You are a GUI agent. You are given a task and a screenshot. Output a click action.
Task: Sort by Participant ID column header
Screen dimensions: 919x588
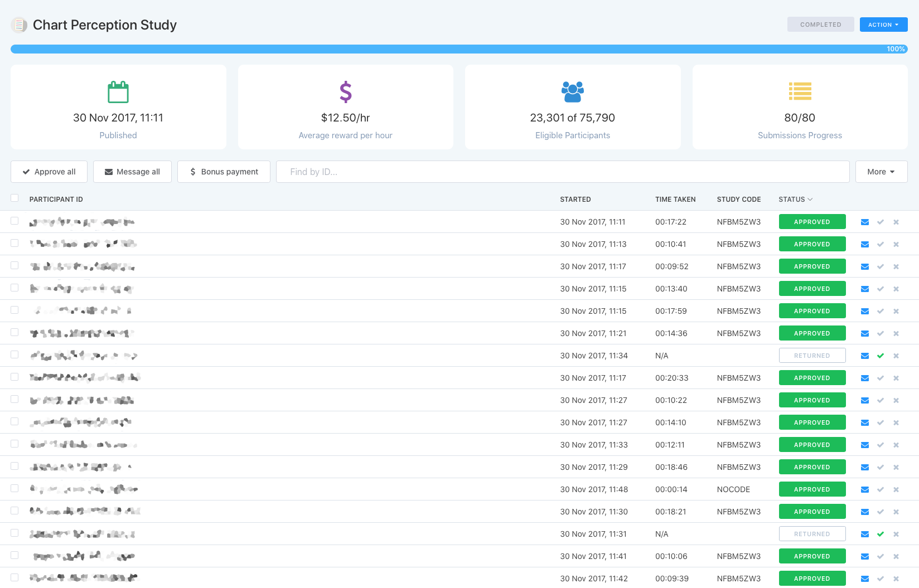[x=56, y=200]
